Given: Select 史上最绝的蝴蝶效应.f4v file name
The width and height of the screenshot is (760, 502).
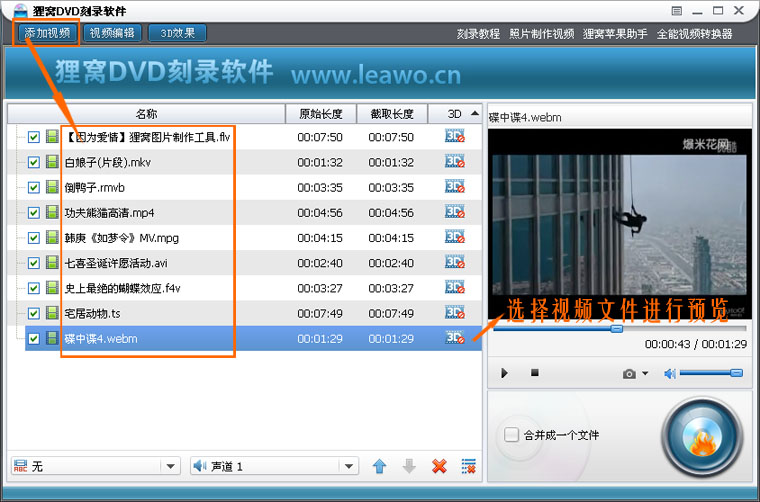Looking at the screenshot, I should [122, 288].
